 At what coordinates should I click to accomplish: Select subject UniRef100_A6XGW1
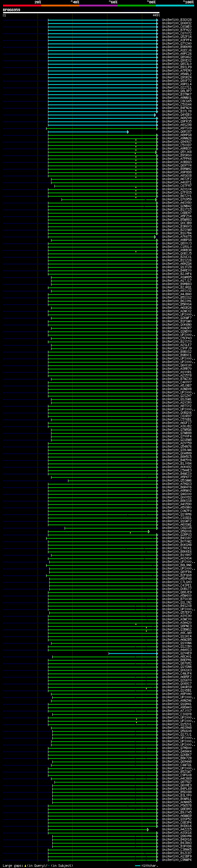176,525
